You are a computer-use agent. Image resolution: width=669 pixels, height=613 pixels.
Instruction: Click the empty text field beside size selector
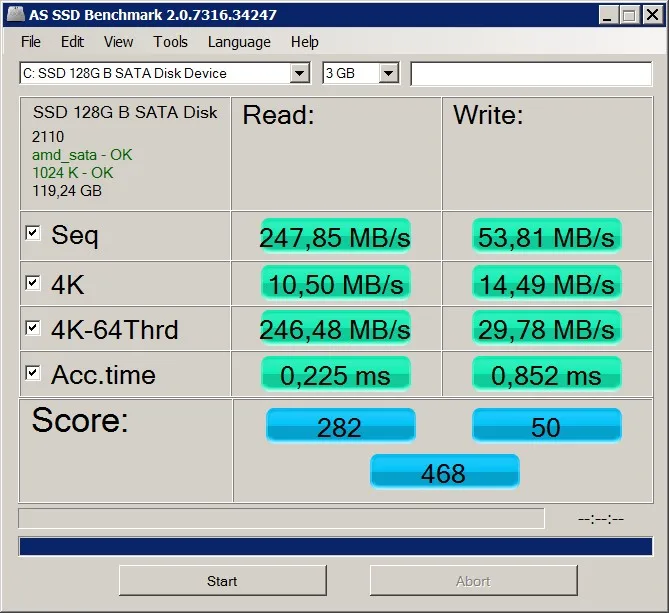click(531, 74)
